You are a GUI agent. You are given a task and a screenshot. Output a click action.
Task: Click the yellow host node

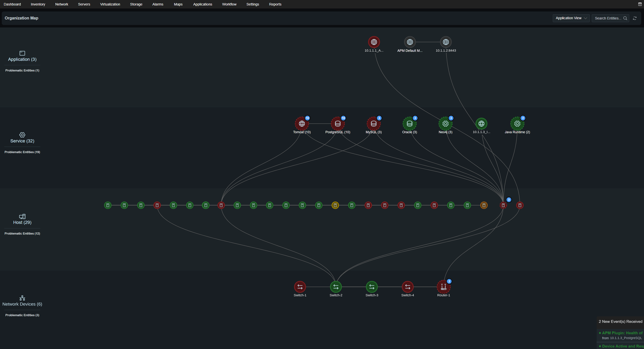tap(335, 205)
